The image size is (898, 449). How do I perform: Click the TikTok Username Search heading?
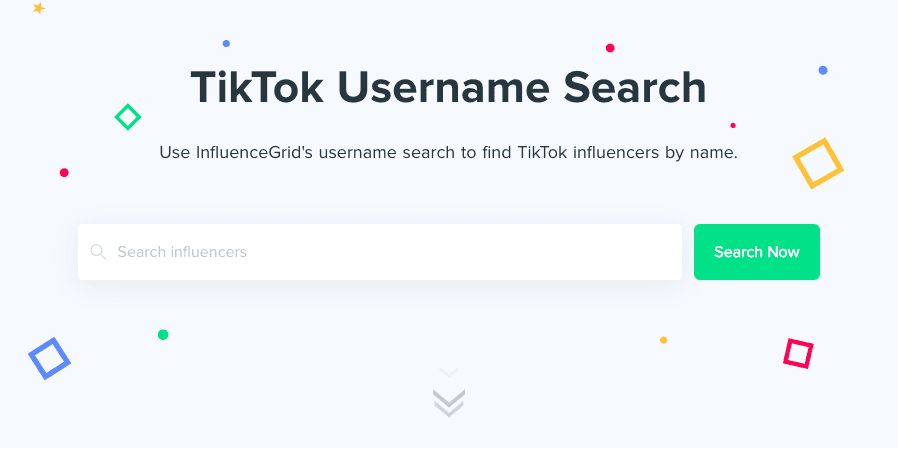(448, 88)
